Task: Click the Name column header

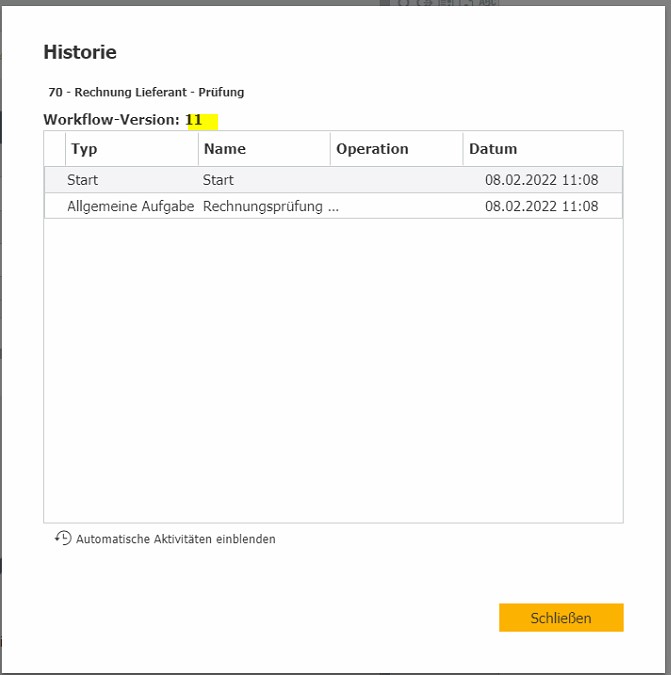Action: [225, 149]
